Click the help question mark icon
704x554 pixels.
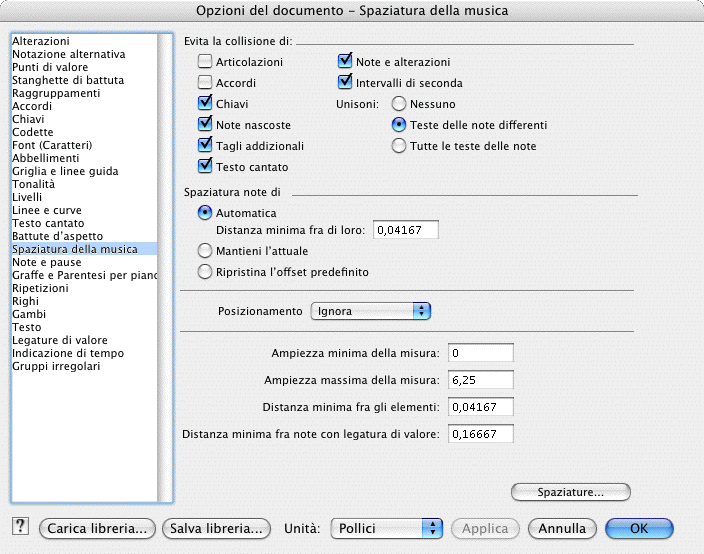point(19,527)
